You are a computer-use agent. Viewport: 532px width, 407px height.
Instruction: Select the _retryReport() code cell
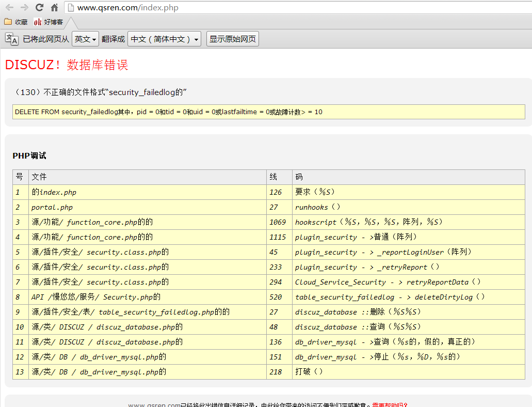click(x=409, y=267)
